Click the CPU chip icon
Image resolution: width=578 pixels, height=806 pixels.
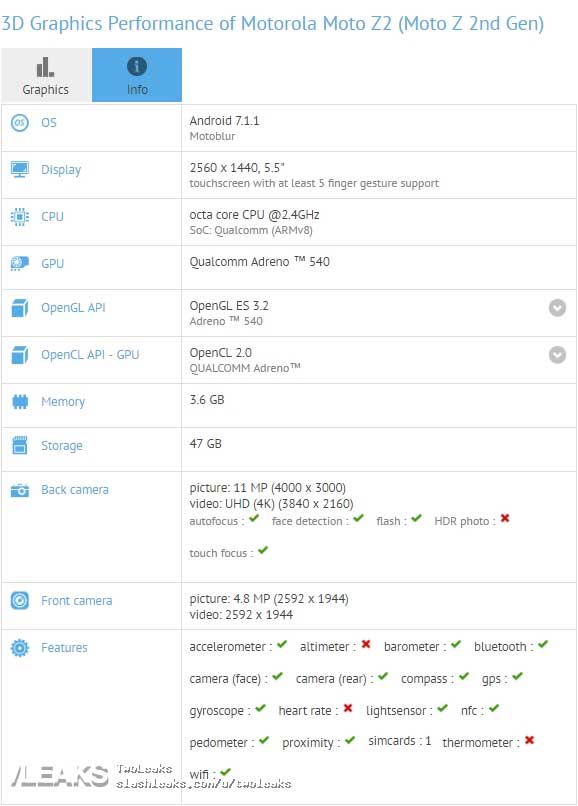pyautogui.click(x=20, y=217)
